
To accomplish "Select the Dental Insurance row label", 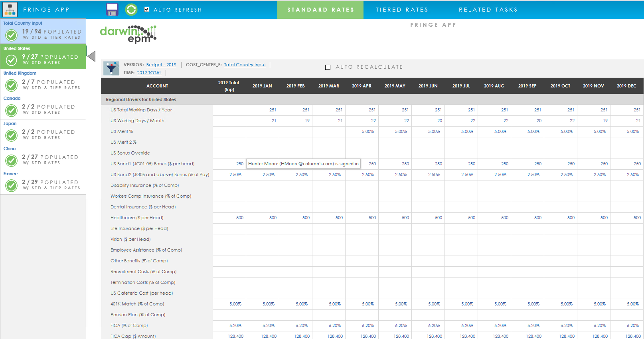I will coord(143,207).
